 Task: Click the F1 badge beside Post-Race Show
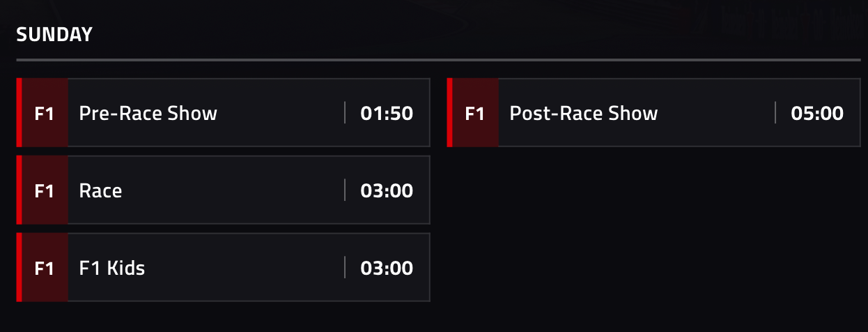coord(475,113)
